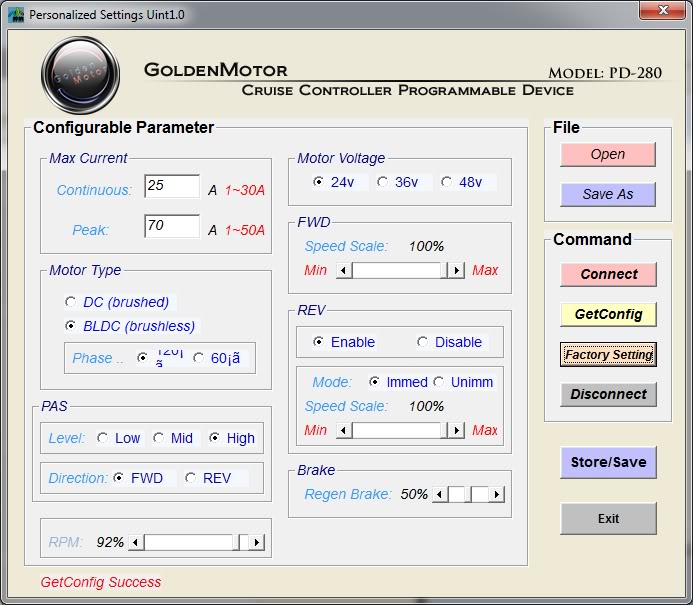Viewport: 693px width, 605px height.
Task: Click RPM slider left arrow
Action: [136, 542]
